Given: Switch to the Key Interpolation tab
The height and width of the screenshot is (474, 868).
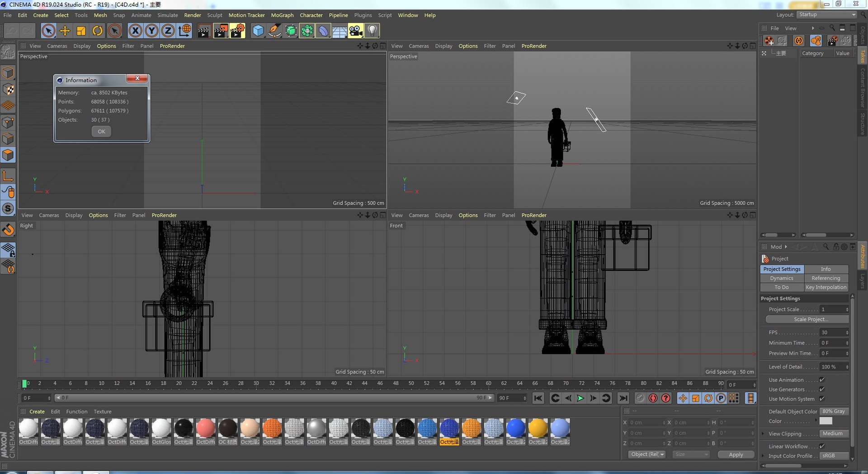Looking at the screenshot, I should [826, 287].
